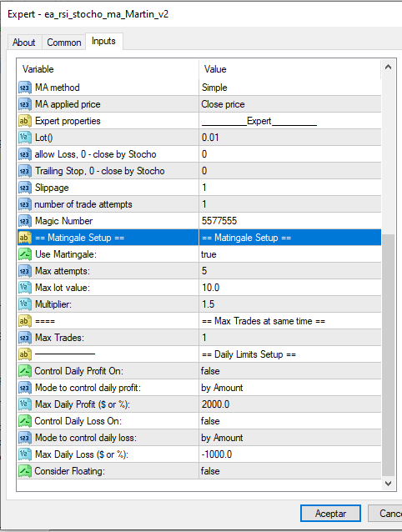The height and width of the screenshot is (532, 402).
Task: Open MA applied price Close price dropdown
Action: 290,104
